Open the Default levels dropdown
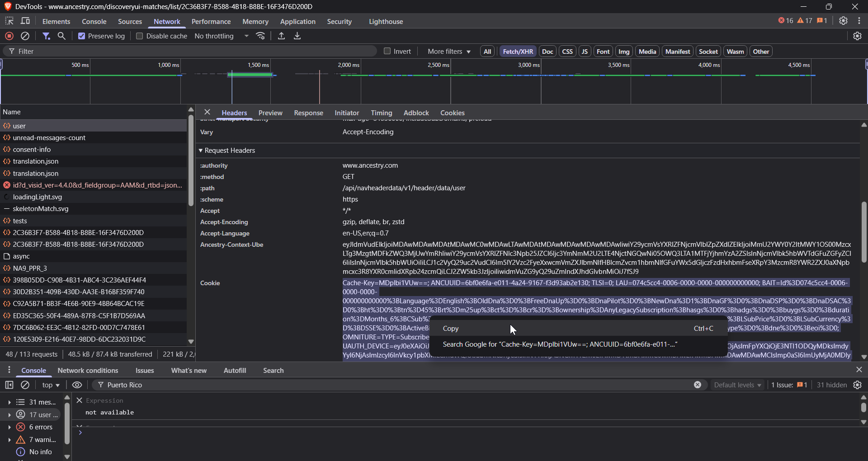Viewport: 868px width, 461px height. coord(737,385)
